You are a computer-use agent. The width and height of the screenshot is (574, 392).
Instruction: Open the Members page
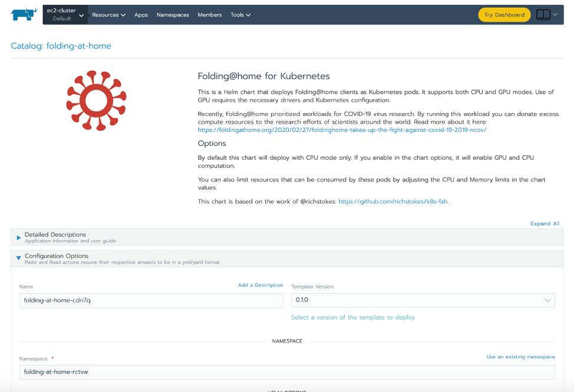click(210, 15)
